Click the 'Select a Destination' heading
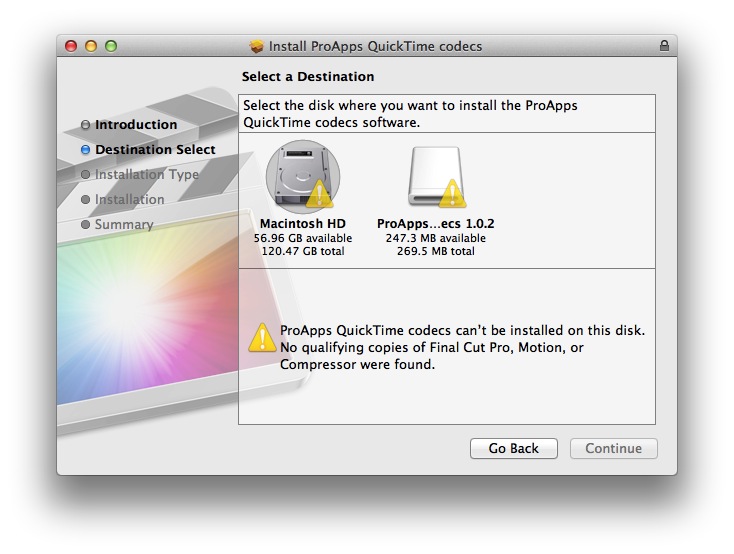The height and width of the screenshot is (554, 734). point(308,76)
